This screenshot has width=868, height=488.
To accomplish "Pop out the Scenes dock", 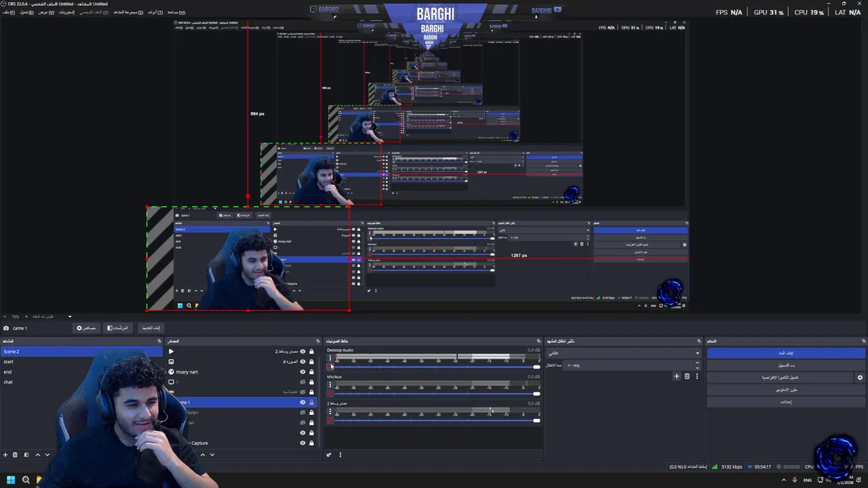I will 161,341.
